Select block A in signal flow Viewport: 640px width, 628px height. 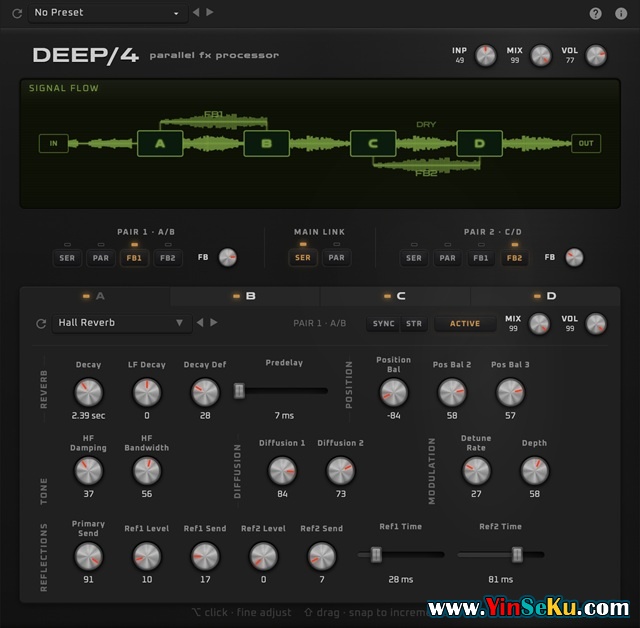pos(159,144)
